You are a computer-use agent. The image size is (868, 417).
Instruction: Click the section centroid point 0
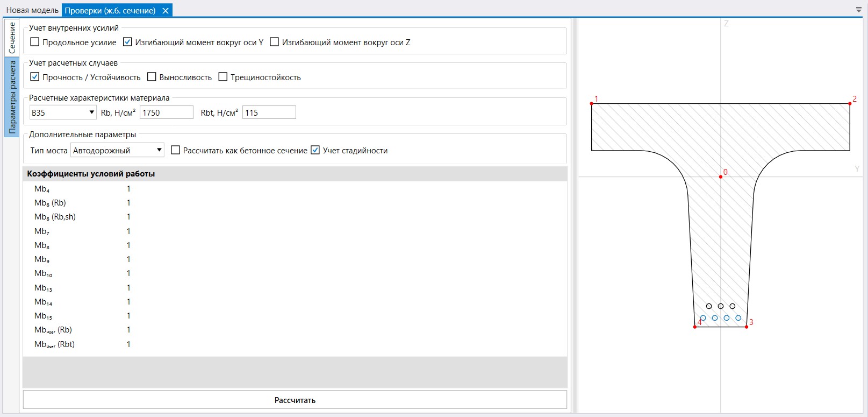pos(721,176)
